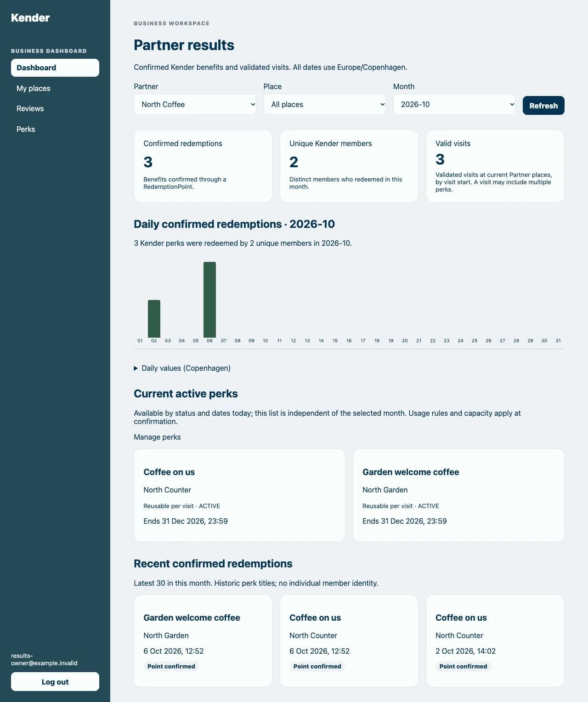
Task: Click the North Garden text in the recent redemption card
Action: [166, 635]
